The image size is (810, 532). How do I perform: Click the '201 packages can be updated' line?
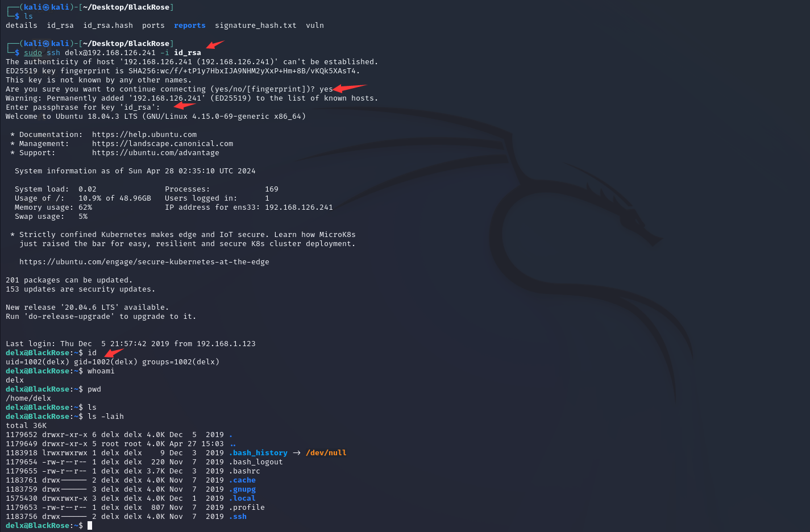click(69, 280)
